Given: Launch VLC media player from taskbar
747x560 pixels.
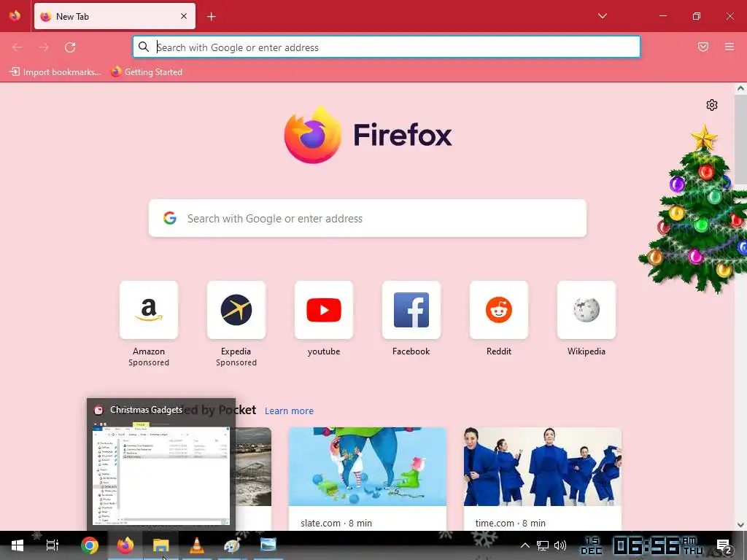Looking at the screenshot, I should coord(197,545).
